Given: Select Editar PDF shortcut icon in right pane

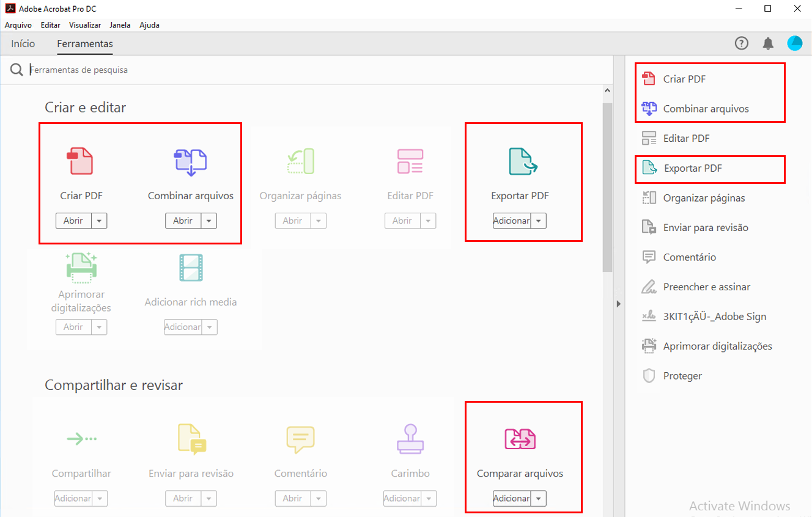Looking at the screenshot, I should coord(649,138).
